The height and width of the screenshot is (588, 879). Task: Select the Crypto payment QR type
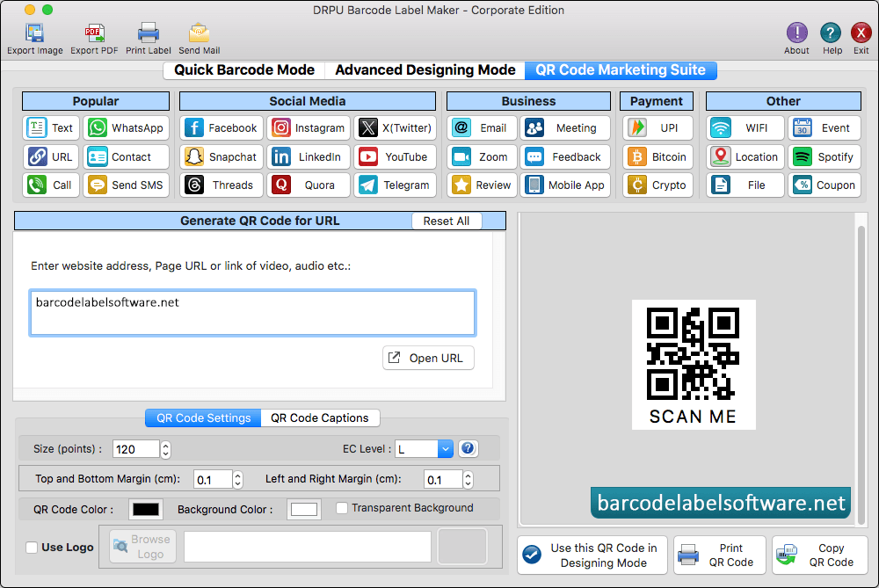pos(657,185)
